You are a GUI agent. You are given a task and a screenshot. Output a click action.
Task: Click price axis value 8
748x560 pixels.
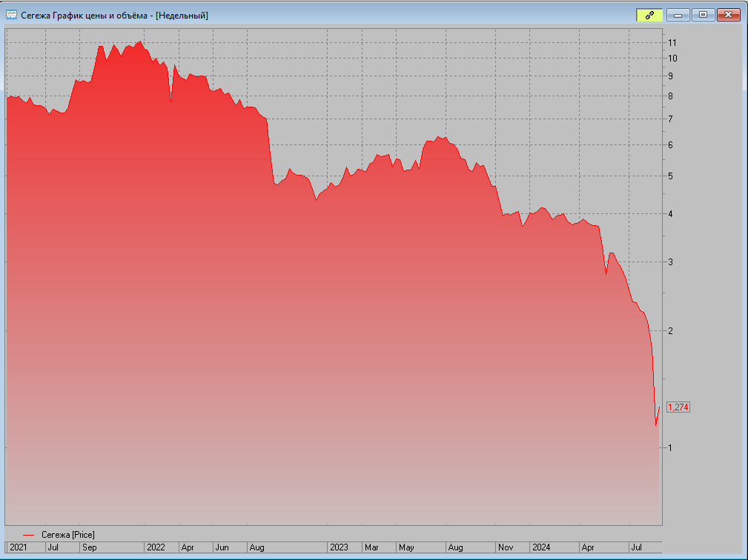tap(670, 96)
